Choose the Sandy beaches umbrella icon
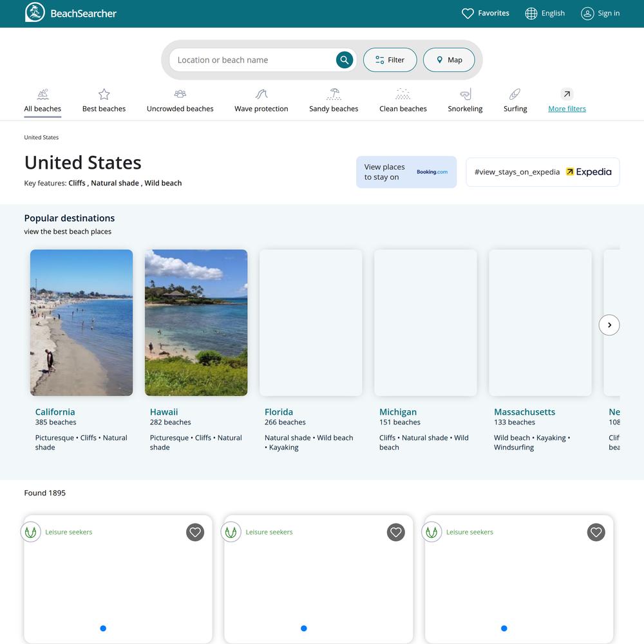Screen dimensions: 644x644 [334, 94]
